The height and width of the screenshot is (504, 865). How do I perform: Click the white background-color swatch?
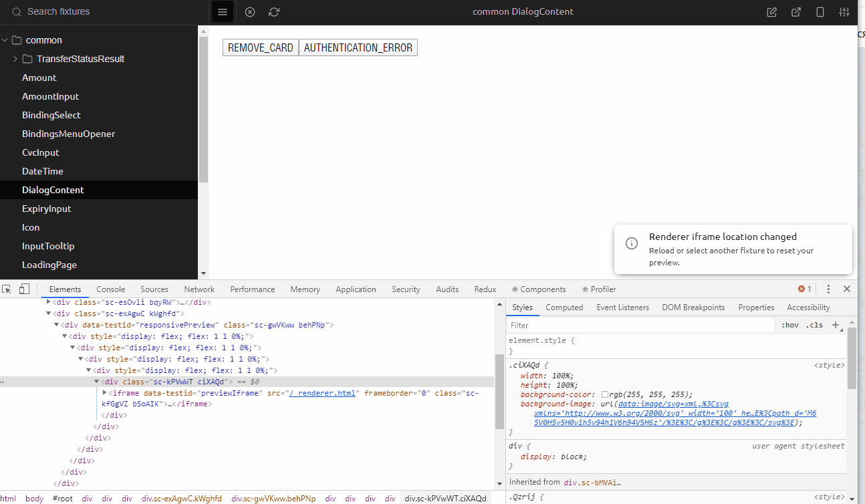pyautogui.click(x=604, y=394)
